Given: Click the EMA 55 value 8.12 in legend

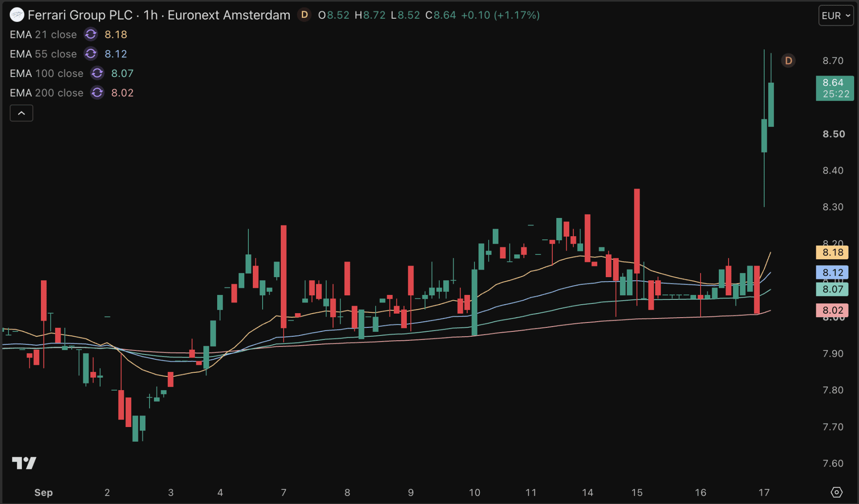Looking at the screenshot, I should (116, 54).
